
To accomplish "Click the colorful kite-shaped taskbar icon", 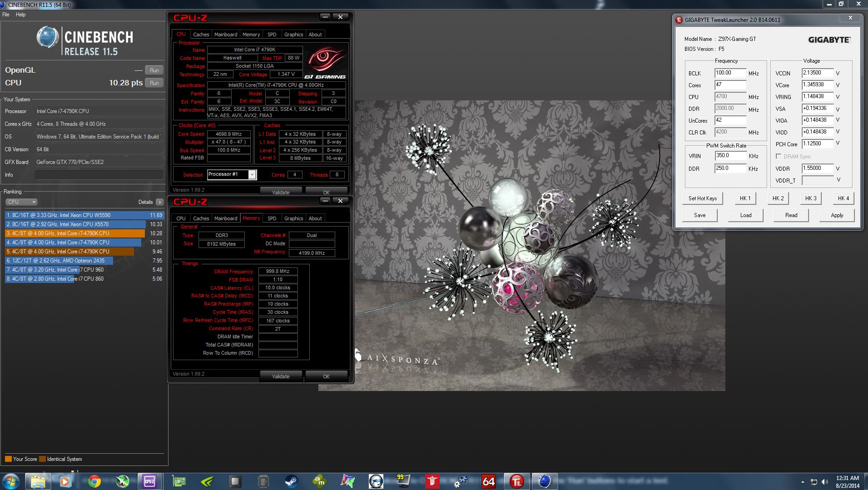I will pyautogui.click(x=347, y=481).
